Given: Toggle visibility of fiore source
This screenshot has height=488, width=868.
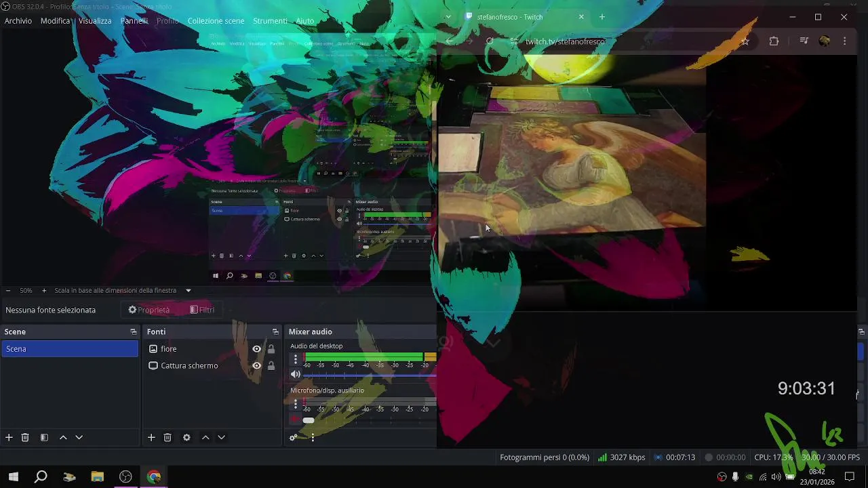Looking at the screenshot, I should tap(256, 349).
